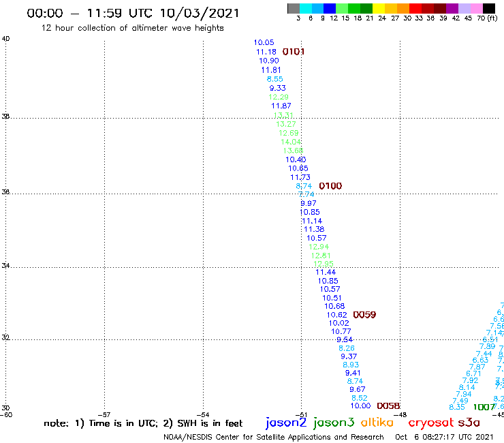
Task: Click the cryosat satellite label
Action: (x=430, y=423)
